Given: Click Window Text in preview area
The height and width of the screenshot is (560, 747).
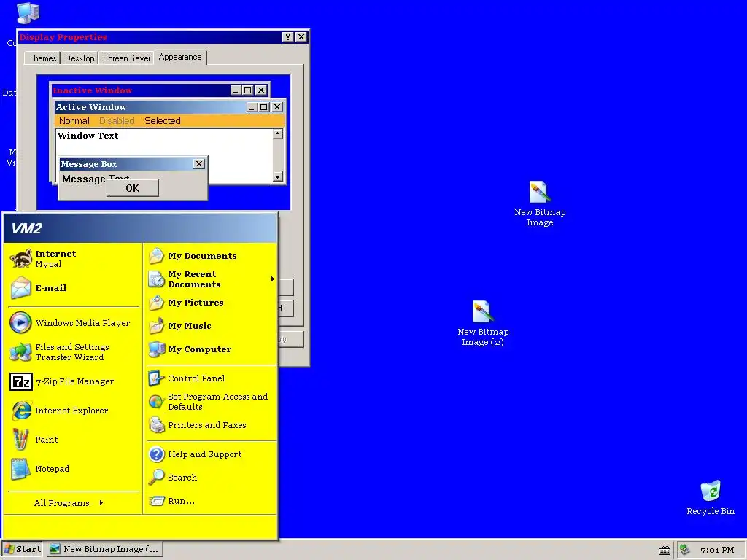Looking at the screenshot, I should click(x=88, y=136).
